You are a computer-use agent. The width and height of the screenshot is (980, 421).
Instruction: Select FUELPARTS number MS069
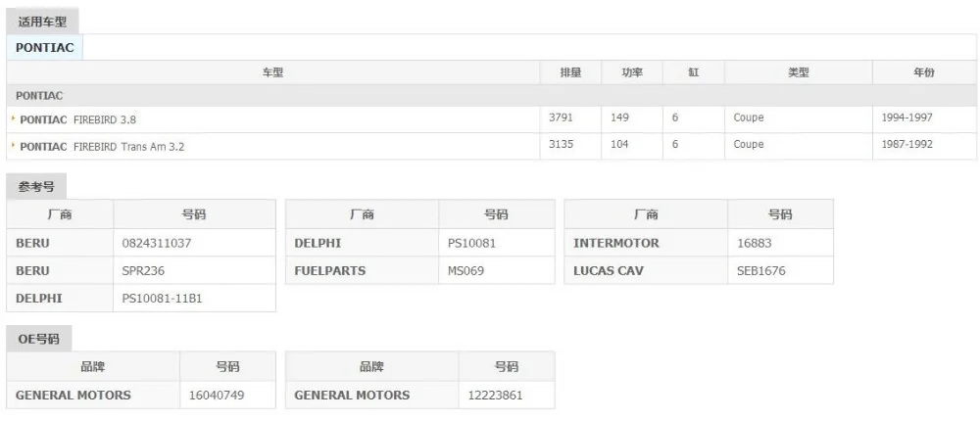point(465,271)
